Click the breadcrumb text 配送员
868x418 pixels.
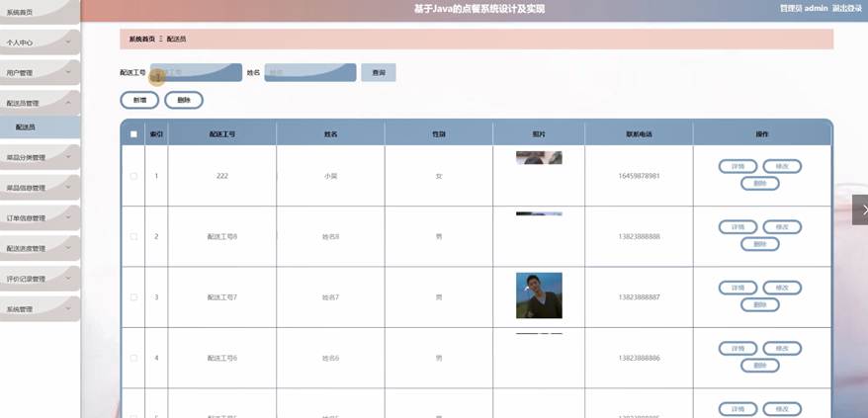[x=176, y=40]
